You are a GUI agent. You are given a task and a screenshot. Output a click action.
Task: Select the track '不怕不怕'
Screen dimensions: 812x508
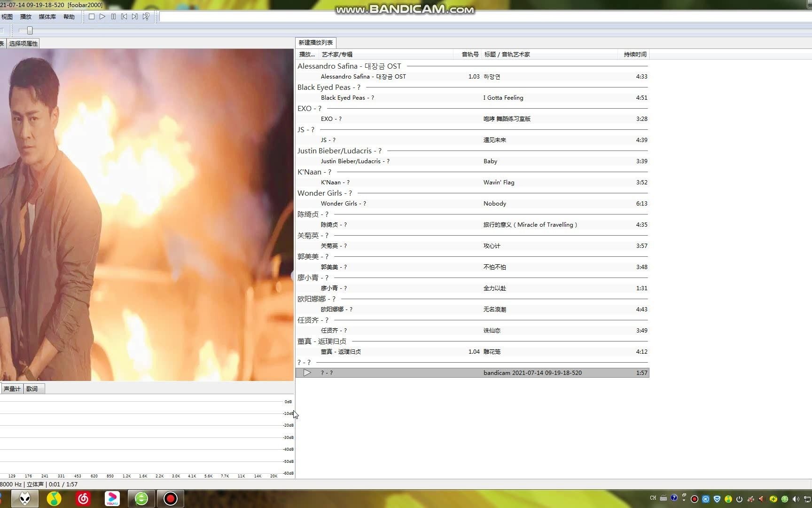pyautogui.click(x=472, y=267)
